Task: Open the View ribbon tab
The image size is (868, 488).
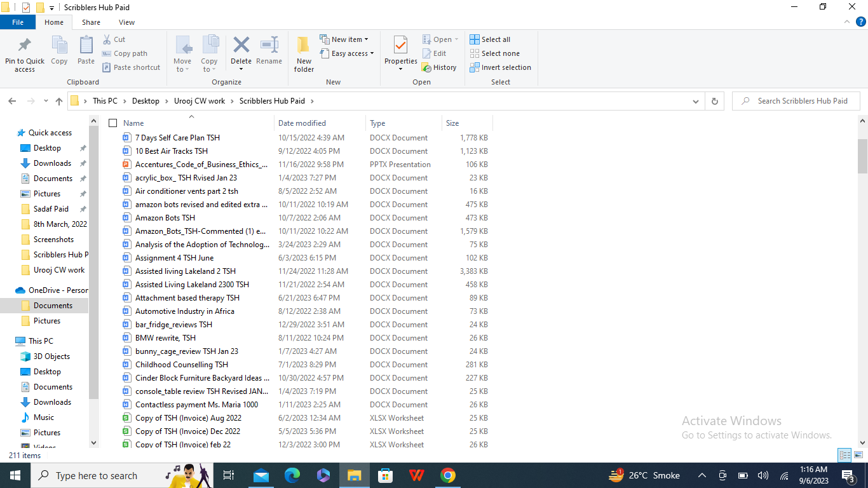Action: click(x=126, y=22)
